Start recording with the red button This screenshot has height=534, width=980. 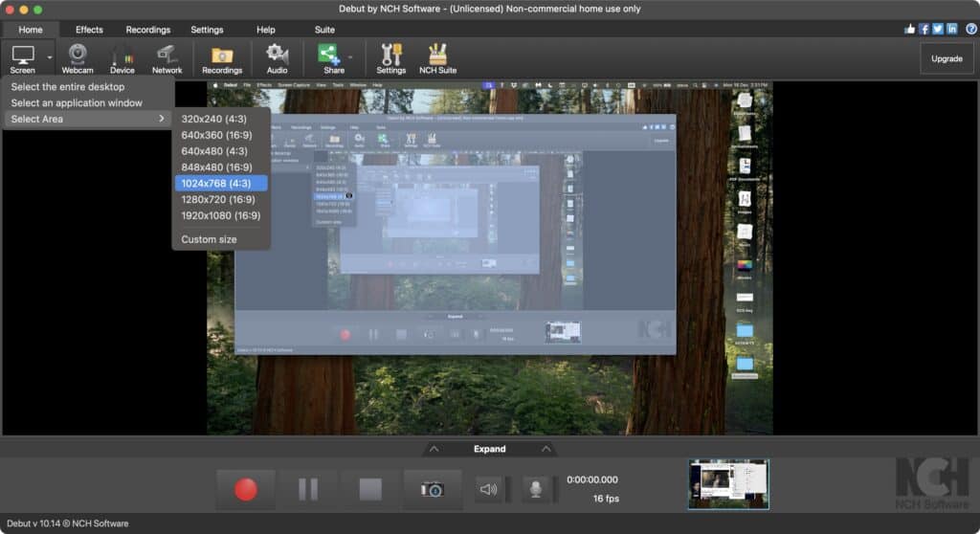pyautogui.click(x=246, y=489)
